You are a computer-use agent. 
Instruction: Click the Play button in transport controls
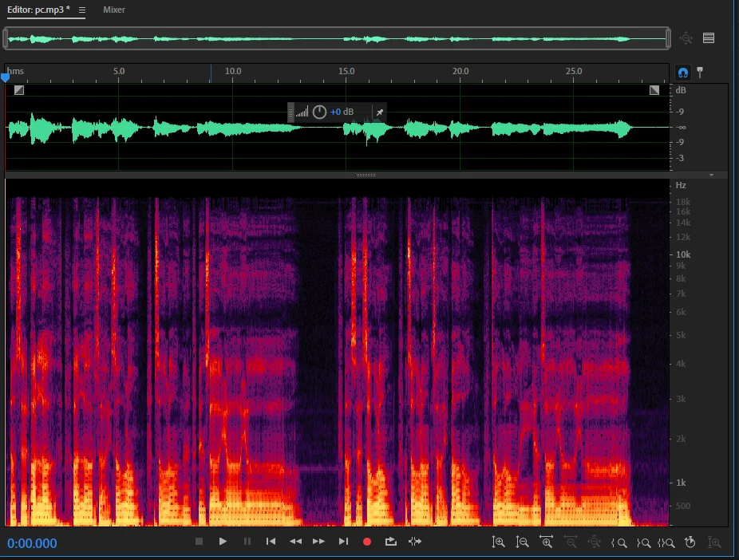[223, 542]
